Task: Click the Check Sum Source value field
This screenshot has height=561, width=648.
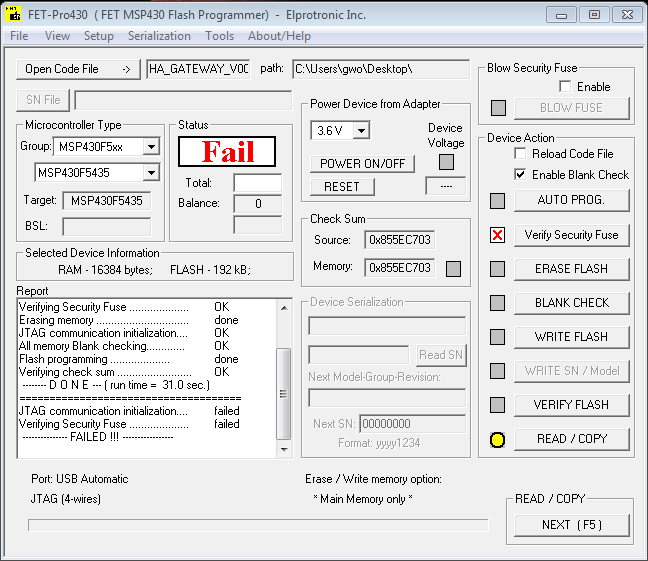Action: click(400, 240)
